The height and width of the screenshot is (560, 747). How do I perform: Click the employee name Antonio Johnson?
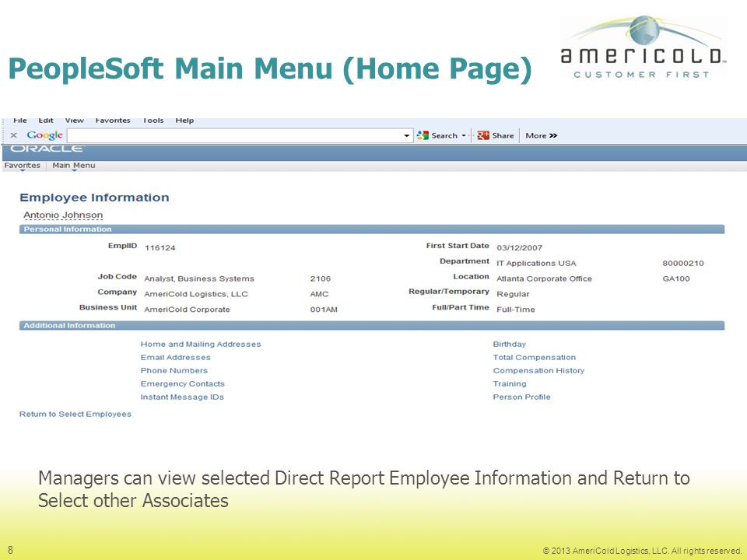click(63, 215)
